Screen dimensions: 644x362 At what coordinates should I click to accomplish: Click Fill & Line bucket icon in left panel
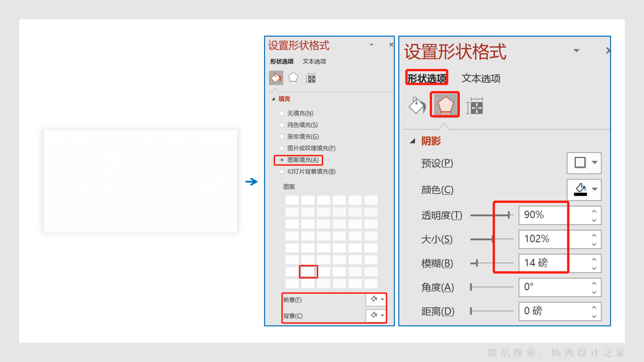click(276, 78)
